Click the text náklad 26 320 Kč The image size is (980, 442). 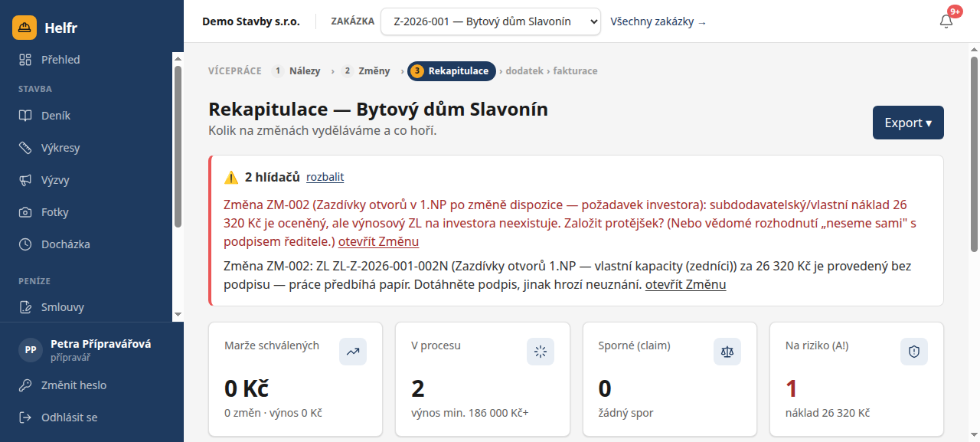click(828, 413)
